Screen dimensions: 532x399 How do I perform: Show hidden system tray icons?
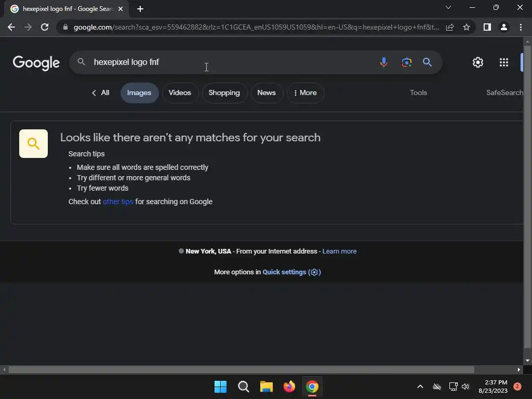[x=420, y=387]
